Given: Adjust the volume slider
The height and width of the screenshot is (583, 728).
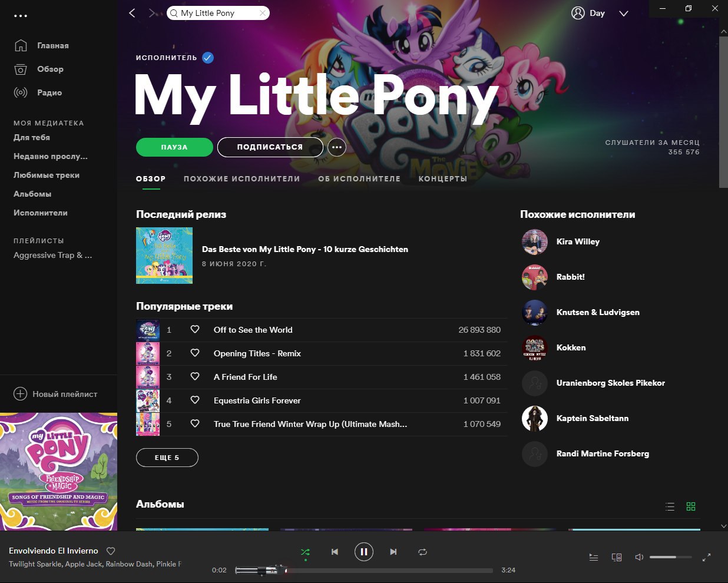Looking at the screenshot, I should pyautogui.click(x=671, y=557).
